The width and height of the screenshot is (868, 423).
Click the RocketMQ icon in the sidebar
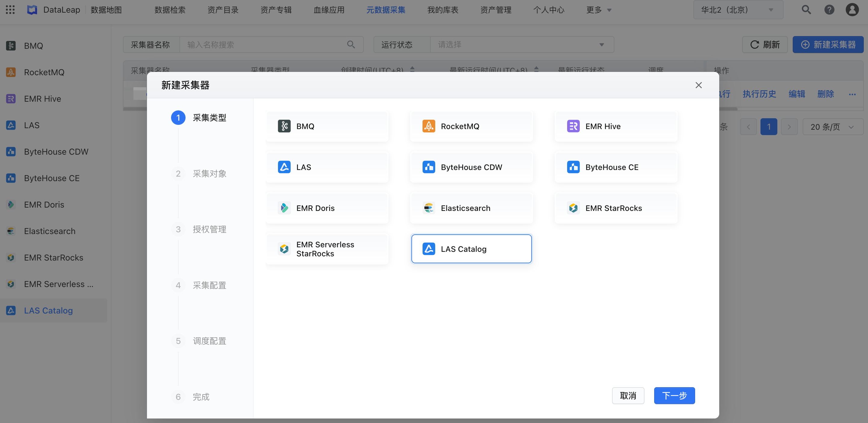(x=11, y=72)
